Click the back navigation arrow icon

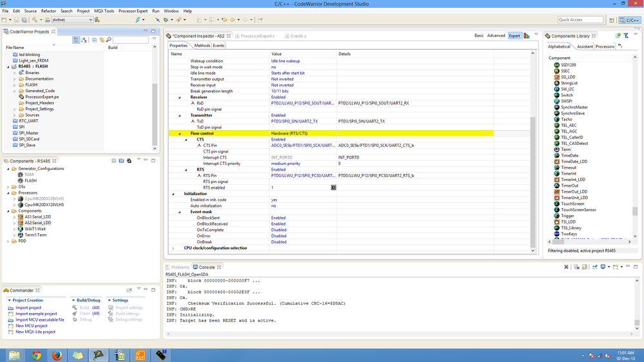[233, 20]
